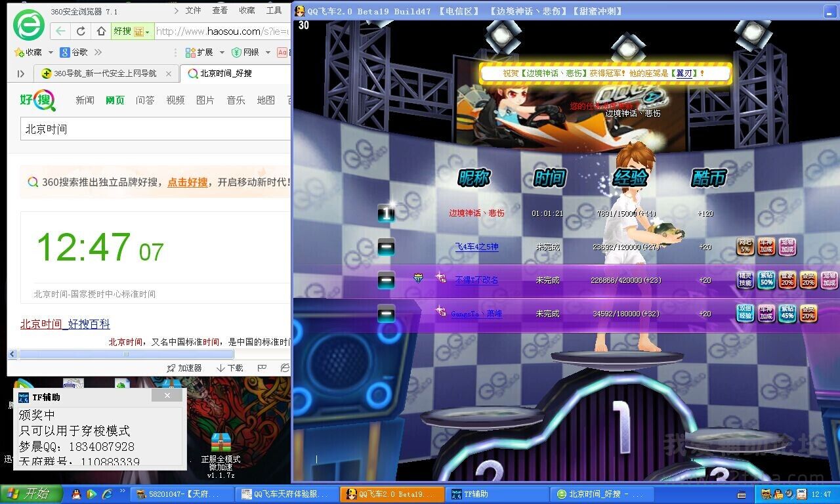Open the 问答 search category
The height and width of the screenshot is (504, 840).
(145, 100)
